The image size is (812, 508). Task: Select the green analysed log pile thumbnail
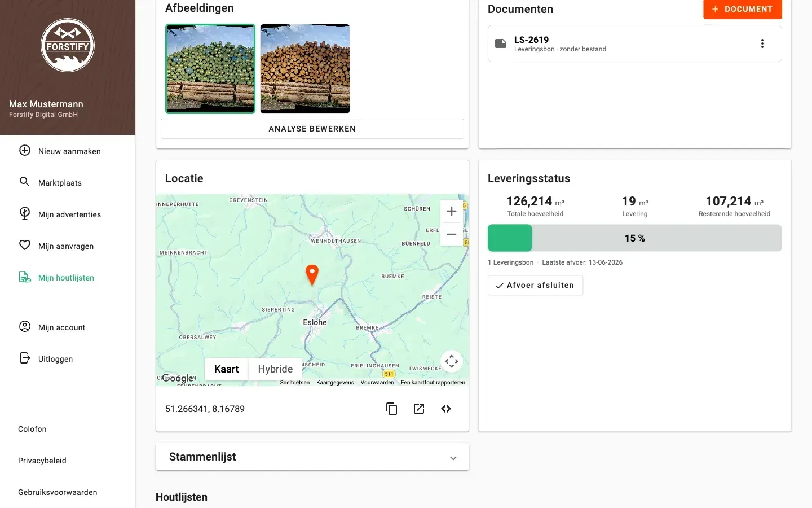coord(210,69)
